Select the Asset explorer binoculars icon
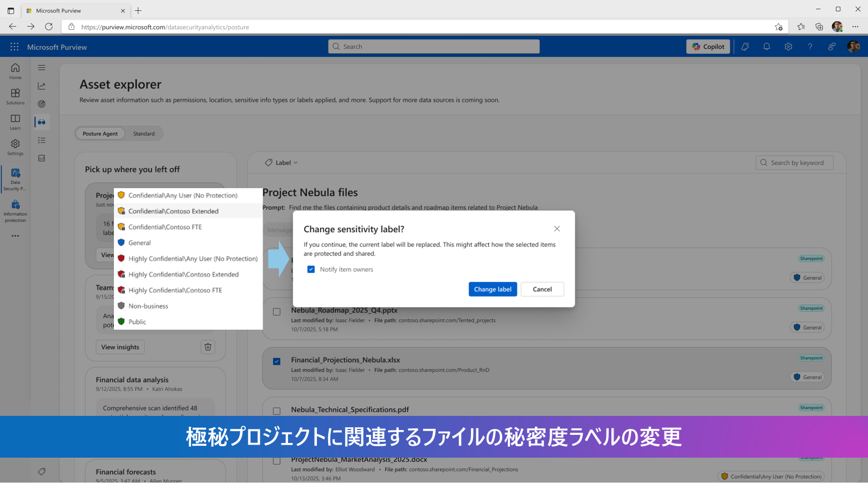 point(42,122)
